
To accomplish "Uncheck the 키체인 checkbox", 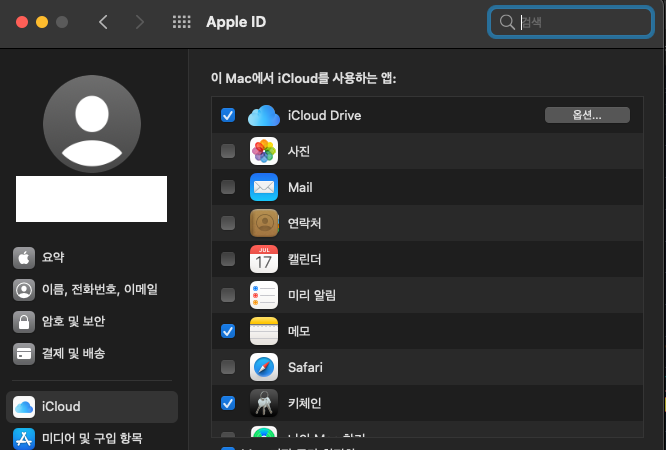I will tap(228, 403).
